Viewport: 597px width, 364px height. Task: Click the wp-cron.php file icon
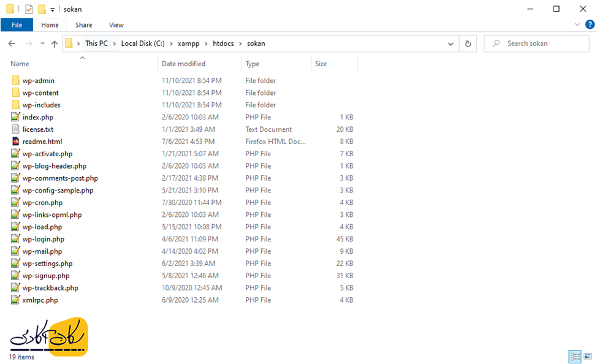[15, 202]
